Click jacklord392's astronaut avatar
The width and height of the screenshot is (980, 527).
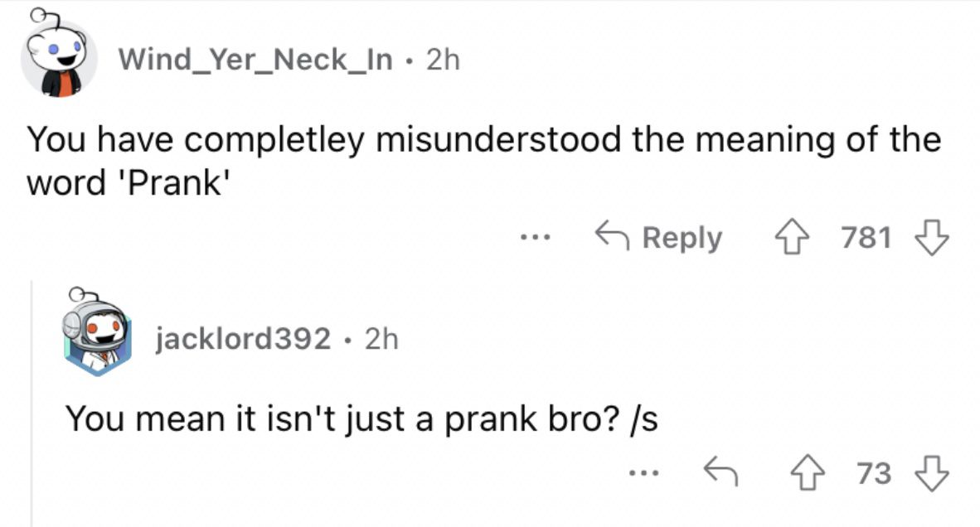point(97,333)
